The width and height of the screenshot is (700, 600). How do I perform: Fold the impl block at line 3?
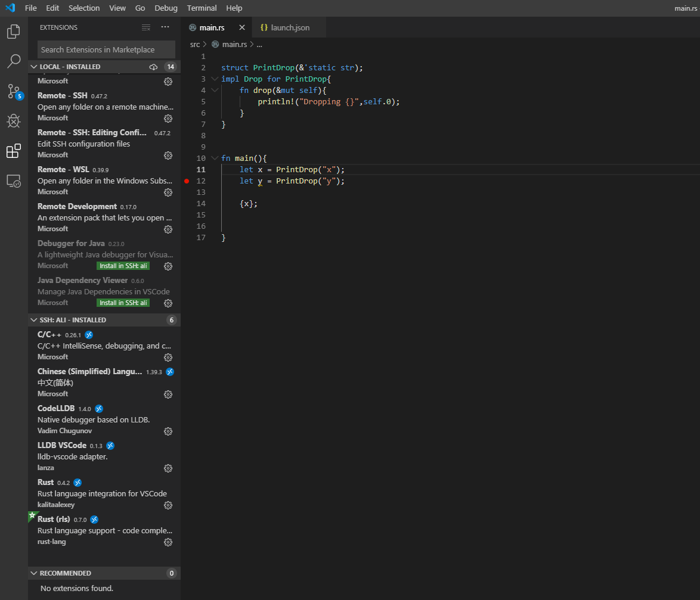[215, 79]
